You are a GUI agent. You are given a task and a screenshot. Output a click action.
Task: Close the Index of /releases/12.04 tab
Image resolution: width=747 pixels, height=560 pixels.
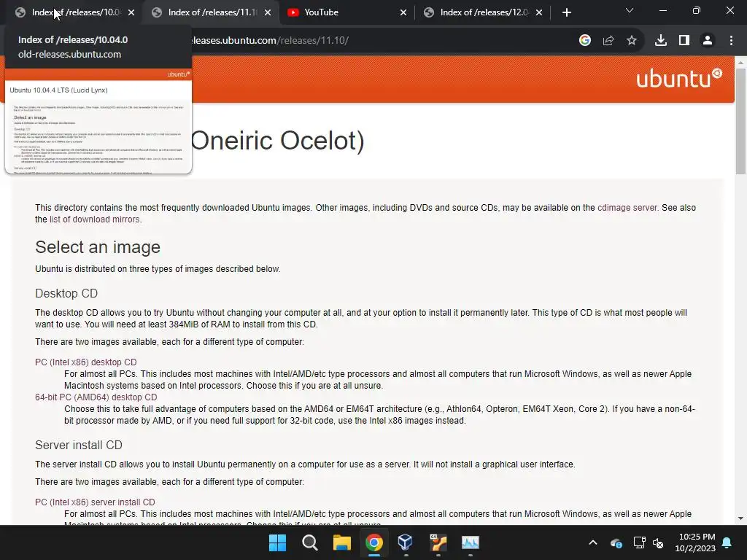539,12
